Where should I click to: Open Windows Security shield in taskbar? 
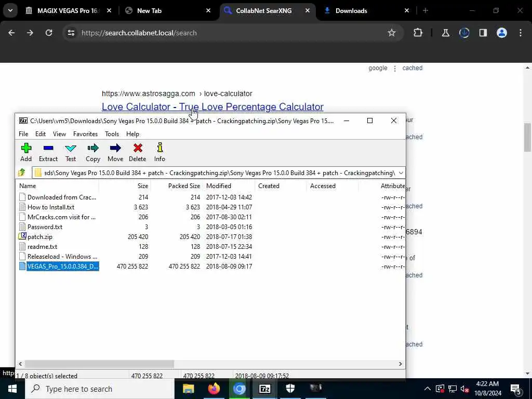pos(290,389)
